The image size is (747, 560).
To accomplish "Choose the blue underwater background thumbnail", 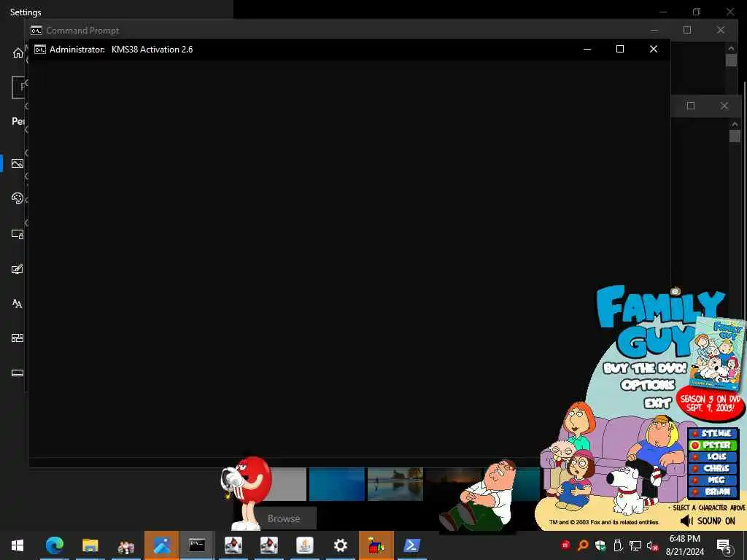I will point(337,484).
